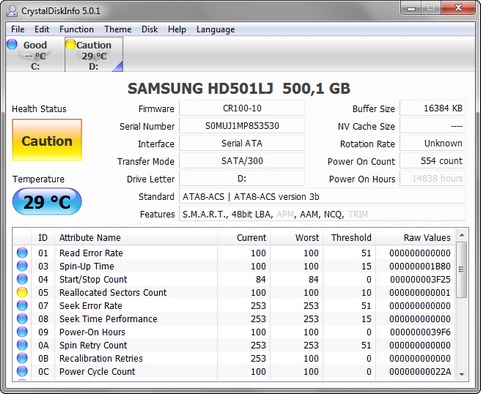
Task: Select the Reallocated Sectors Count row
Action: pyautogui.click(x=234, y=292)
